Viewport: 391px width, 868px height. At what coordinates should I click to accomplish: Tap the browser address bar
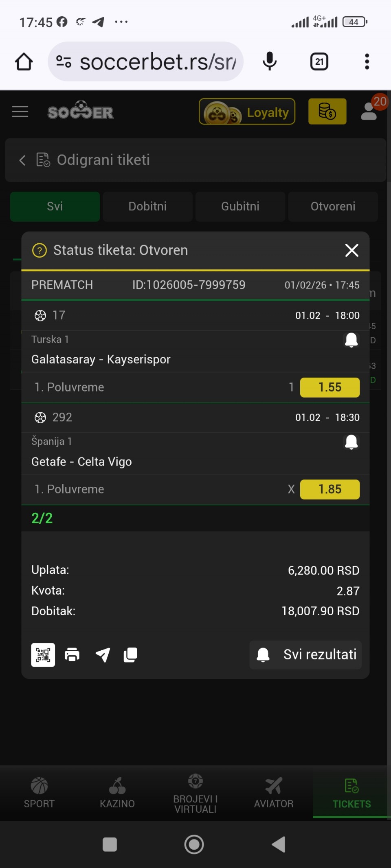coord(157,62)
